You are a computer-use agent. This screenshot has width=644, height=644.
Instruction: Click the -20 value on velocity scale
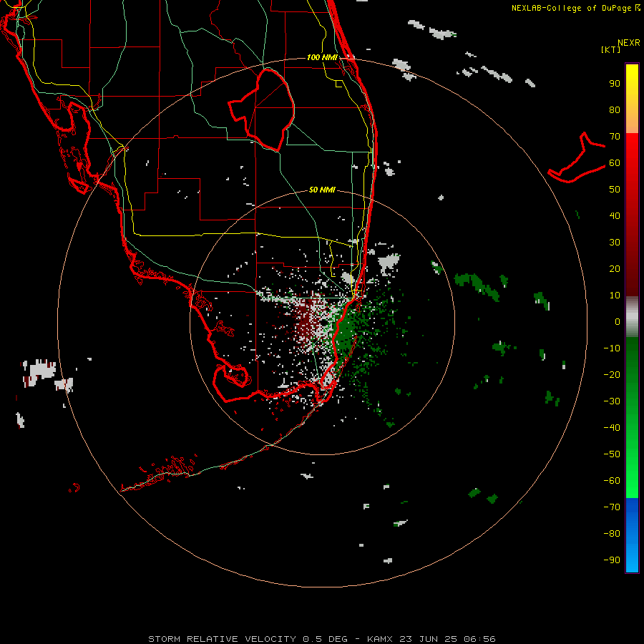coord(612,375)
